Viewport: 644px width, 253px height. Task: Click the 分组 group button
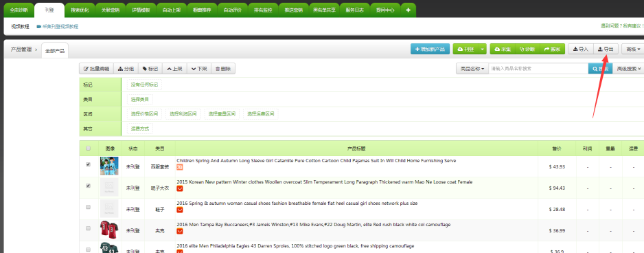pyautogui.click(x=126, y=69)
